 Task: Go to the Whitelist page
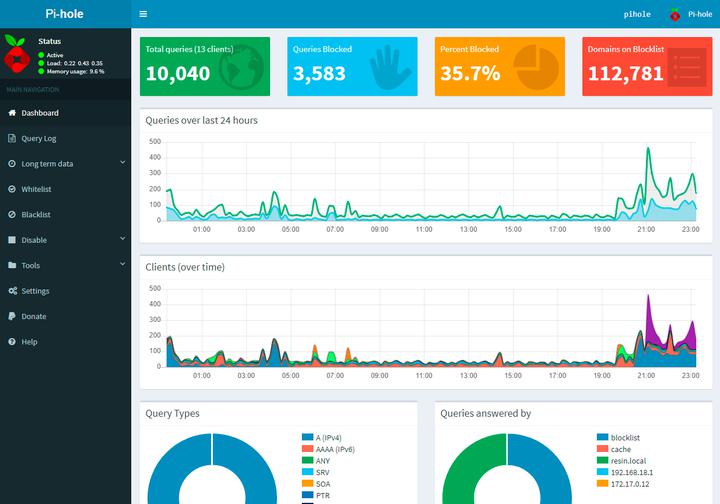pyautogui.click(x=65, y=189)
